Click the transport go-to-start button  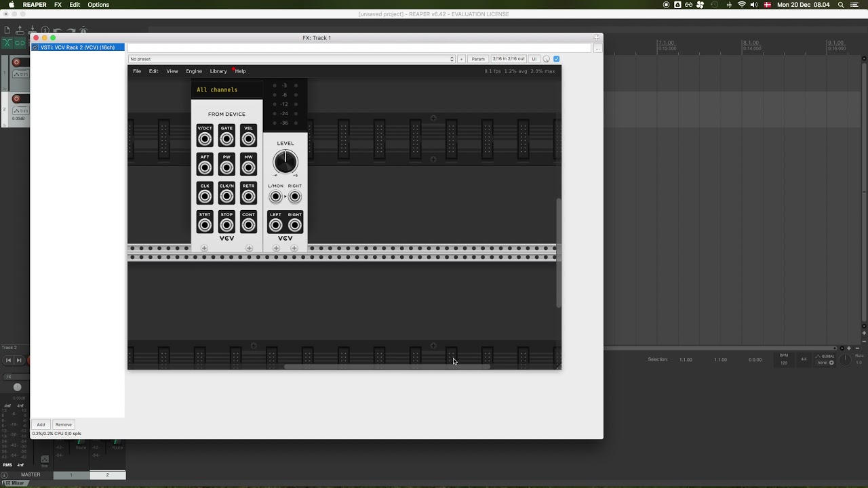coord(9,361)
